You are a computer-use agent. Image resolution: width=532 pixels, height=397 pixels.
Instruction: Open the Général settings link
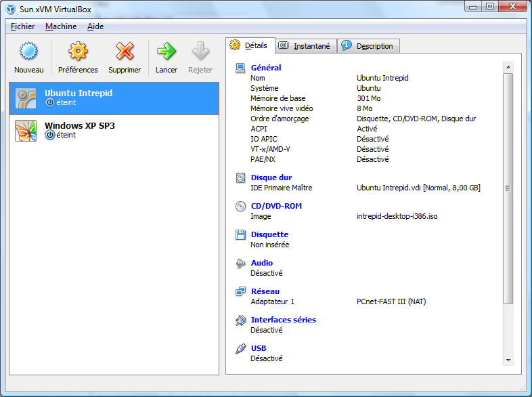(x=266, y=68)
